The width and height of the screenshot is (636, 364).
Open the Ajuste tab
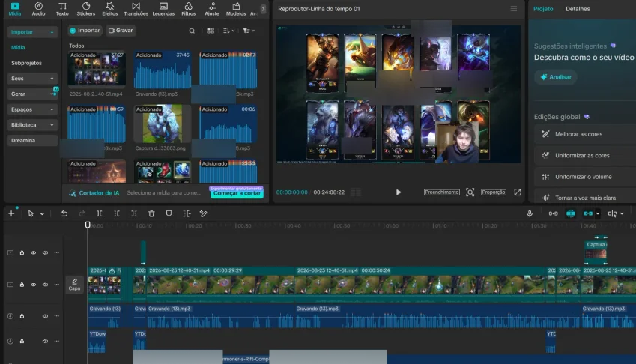212,9
